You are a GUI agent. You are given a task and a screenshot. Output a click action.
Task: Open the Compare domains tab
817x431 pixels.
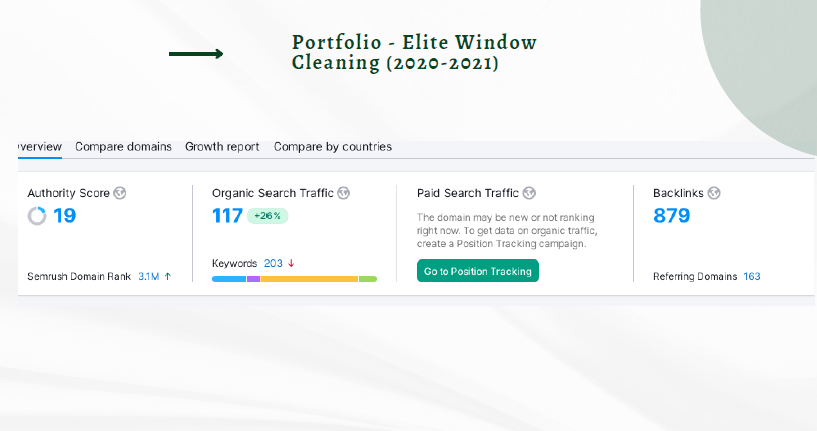(123, 147)
